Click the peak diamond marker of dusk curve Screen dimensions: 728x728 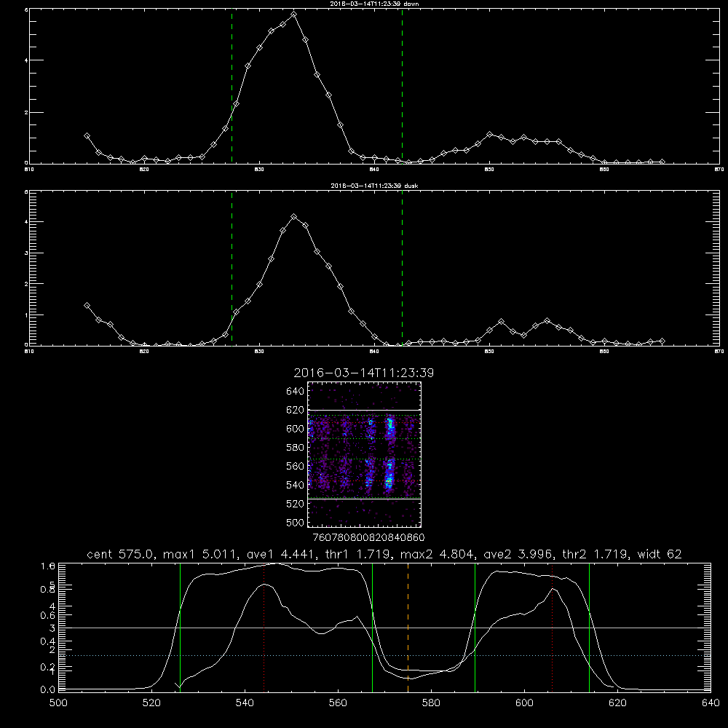[x=293, y=217]
